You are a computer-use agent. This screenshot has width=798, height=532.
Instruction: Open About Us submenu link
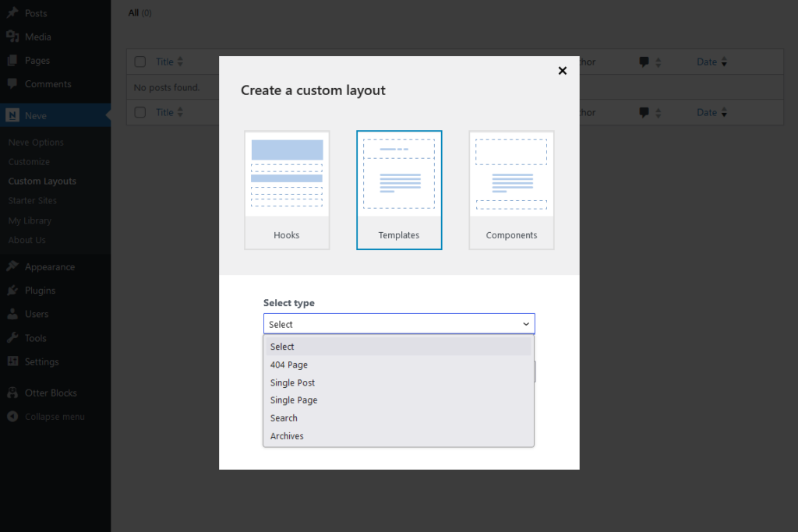pyautogui.click(x=27, y=240)
